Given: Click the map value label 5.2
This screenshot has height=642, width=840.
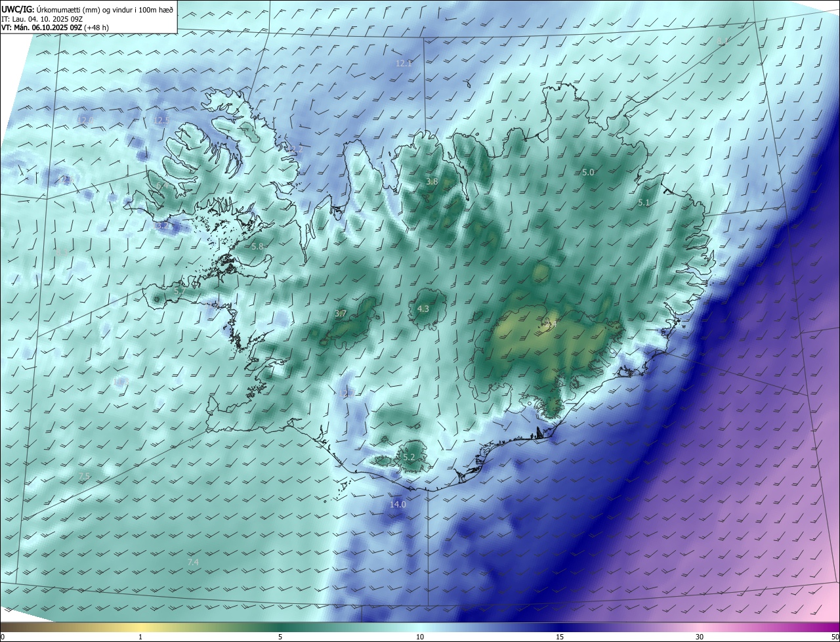Looking at the screenshot, I should coord(409,457).
